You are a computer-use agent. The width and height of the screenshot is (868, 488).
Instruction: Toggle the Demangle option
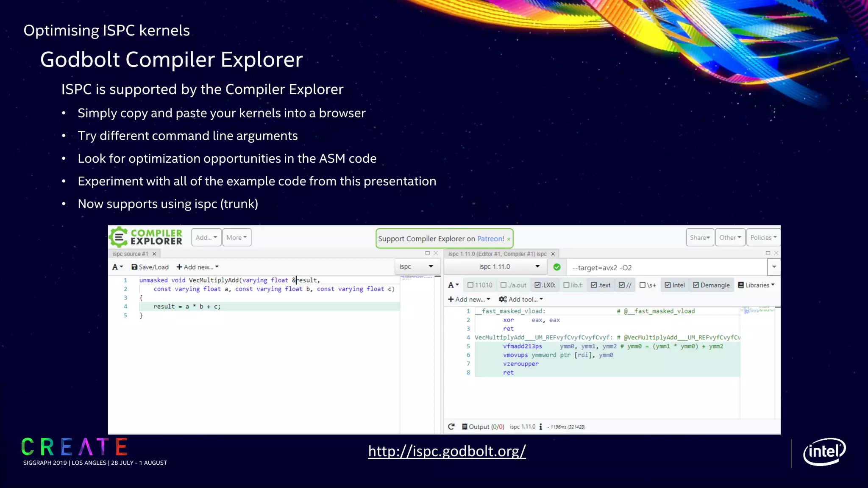712,285
